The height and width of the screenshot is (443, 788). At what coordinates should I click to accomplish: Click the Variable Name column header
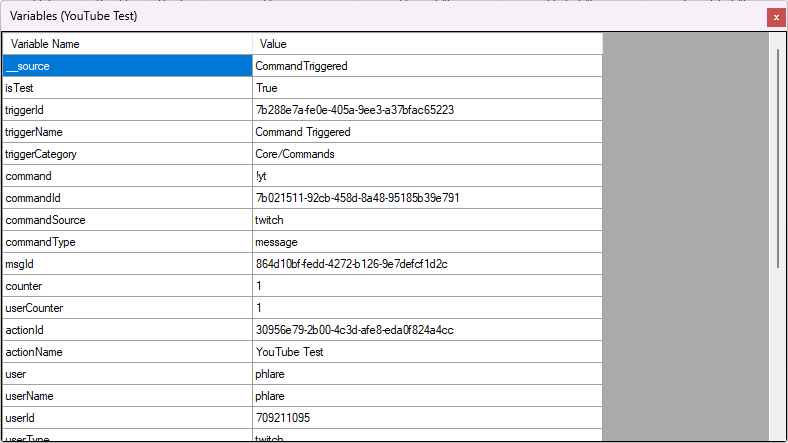[x=127, y=44]
